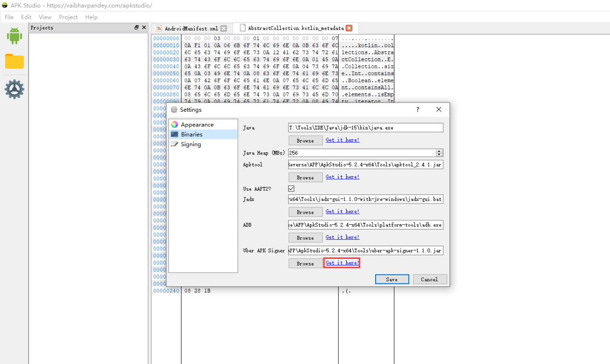The image size is (610, 364).
Task: Browse for Jadx binary
Action: pyautogui.click(x=306, y=212)
